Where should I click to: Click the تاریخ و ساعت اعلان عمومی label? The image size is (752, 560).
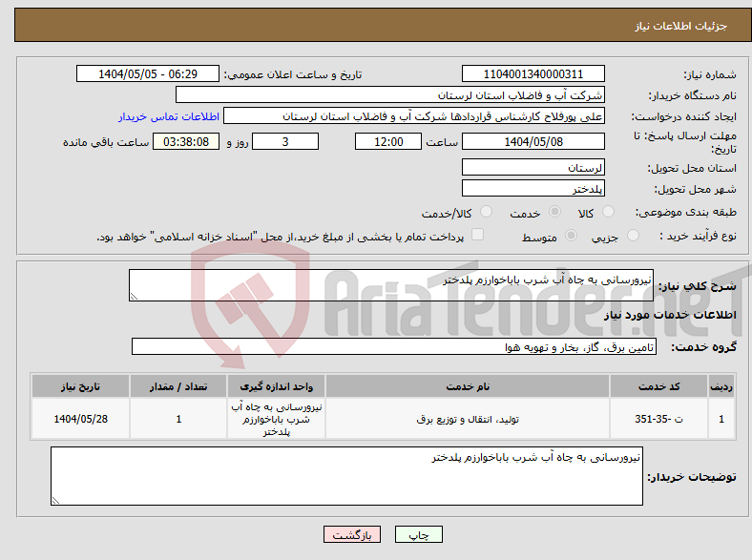293,74
